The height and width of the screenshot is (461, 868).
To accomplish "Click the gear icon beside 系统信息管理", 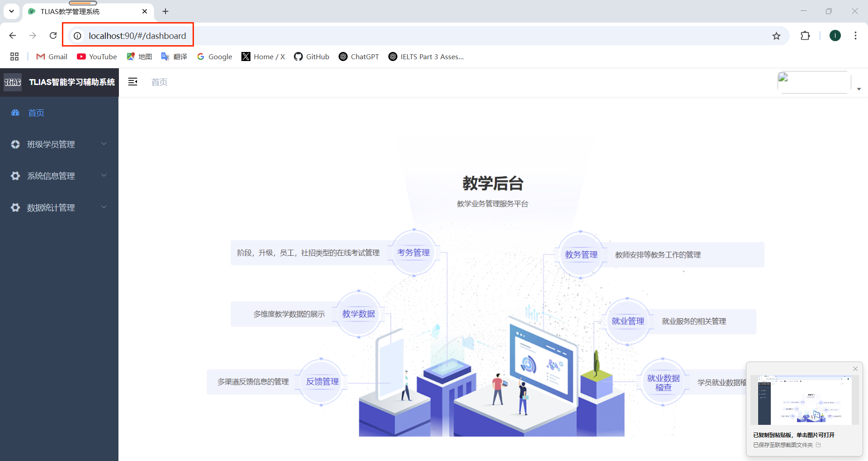I will [15, 176].
